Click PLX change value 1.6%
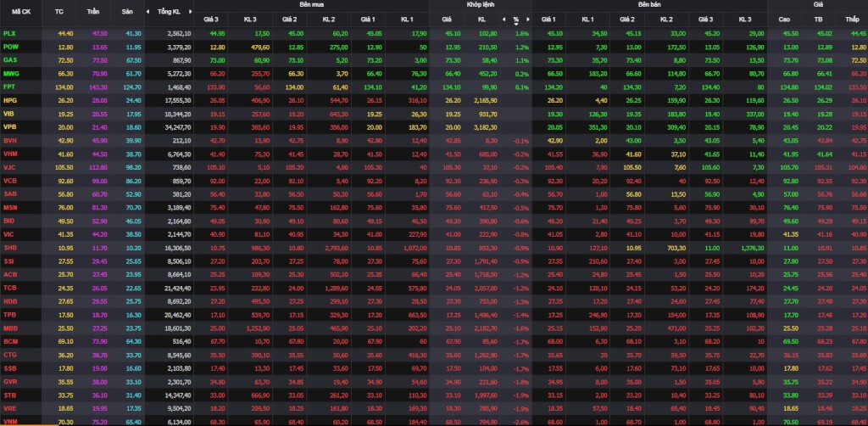868x426 pixels. click(522, 34)
